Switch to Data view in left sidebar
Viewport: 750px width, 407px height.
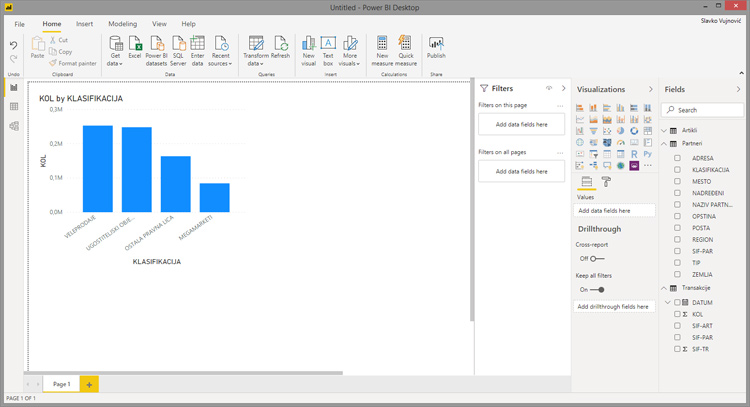pos(14,106)
